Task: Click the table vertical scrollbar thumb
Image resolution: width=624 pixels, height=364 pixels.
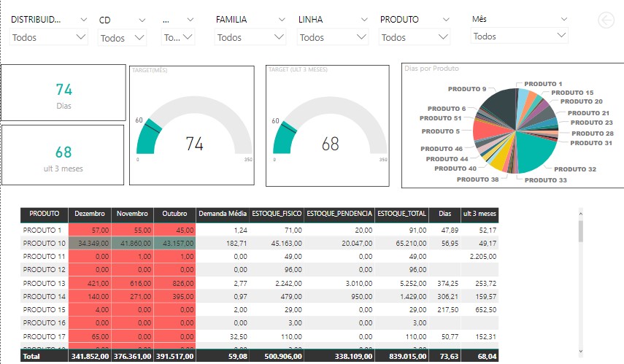Action: (x=581, y=231)
